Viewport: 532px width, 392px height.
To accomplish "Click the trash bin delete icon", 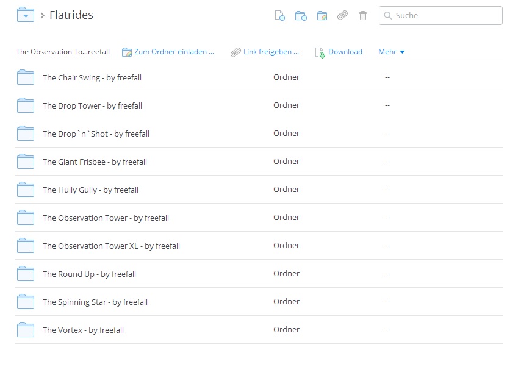I will [x=363, y=16].
